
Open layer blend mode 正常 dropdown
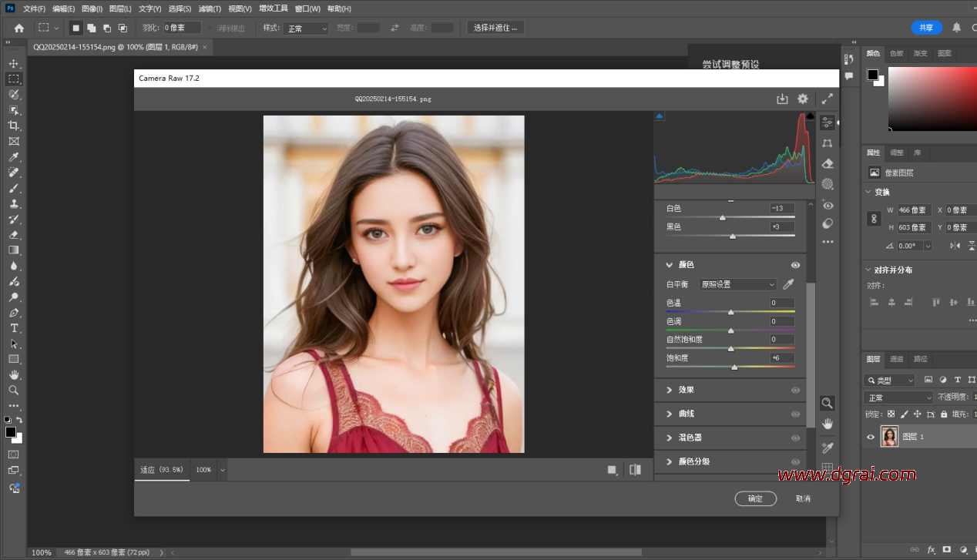click(898, 397)
